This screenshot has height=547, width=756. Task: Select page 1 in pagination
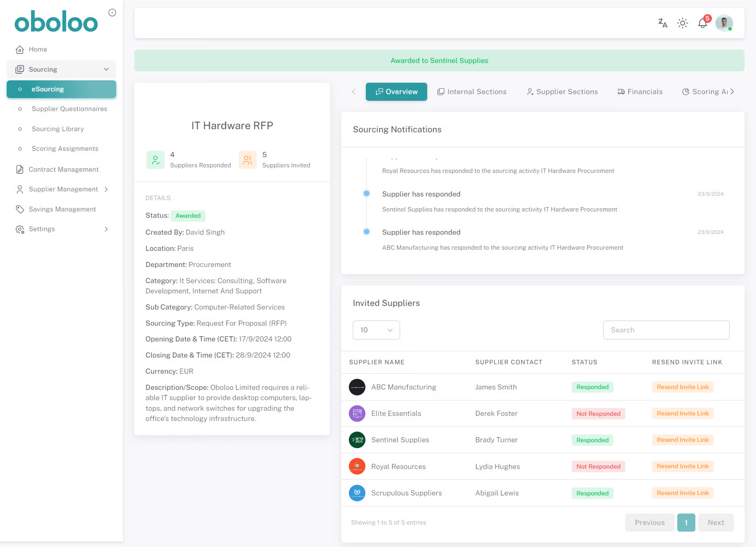[686, 523]
